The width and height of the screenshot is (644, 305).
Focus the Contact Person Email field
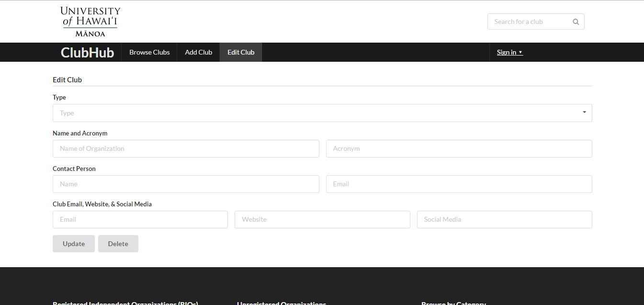pos(459,184)
